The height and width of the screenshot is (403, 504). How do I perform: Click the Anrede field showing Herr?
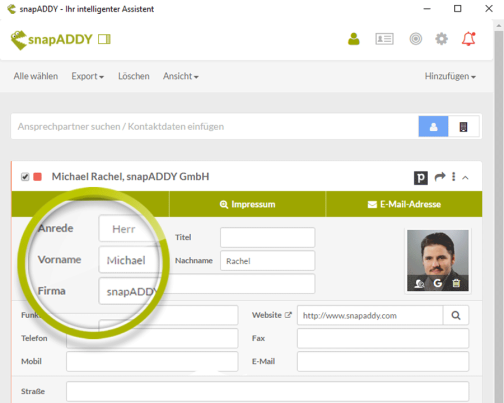click(128, 229)
